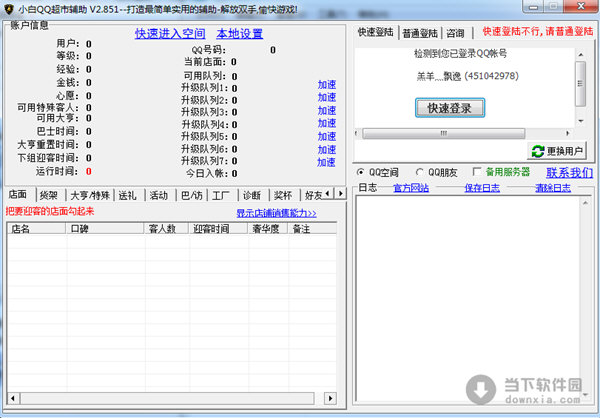Open the 巴/访 tab
600x418 pixels.
pos(191,196)
